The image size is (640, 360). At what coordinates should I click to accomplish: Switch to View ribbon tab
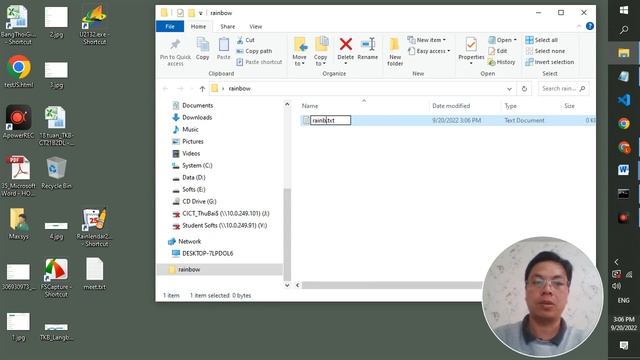pyautogui.click(x=256, y=27)
